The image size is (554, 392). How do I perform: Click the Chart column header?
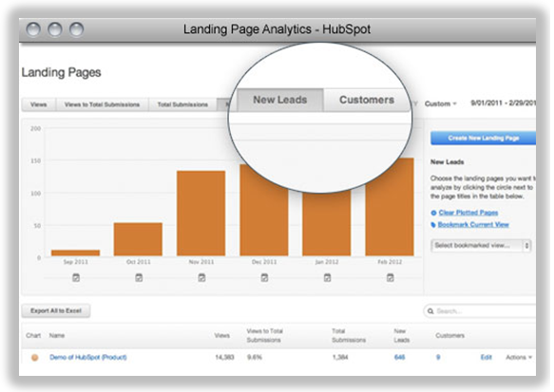[x=33, y=335]
